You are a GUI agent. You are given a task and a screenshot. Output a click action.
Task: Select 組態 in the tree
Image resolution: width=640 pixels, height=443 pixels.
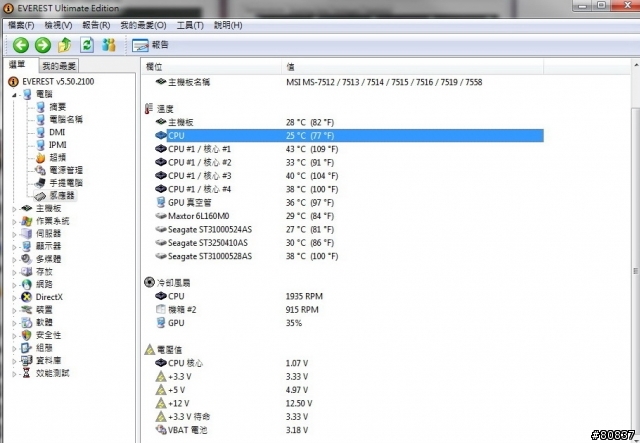(44, 348)
